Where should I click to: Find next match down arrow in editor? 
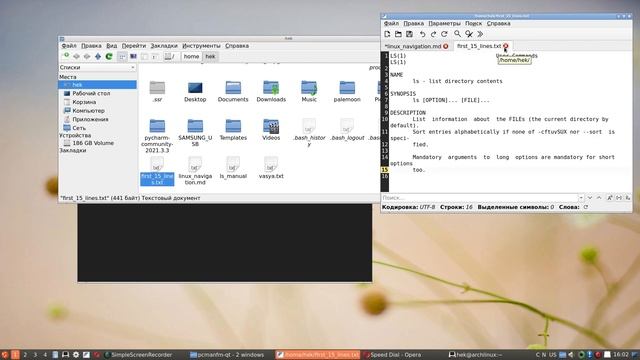coord(590,198)
